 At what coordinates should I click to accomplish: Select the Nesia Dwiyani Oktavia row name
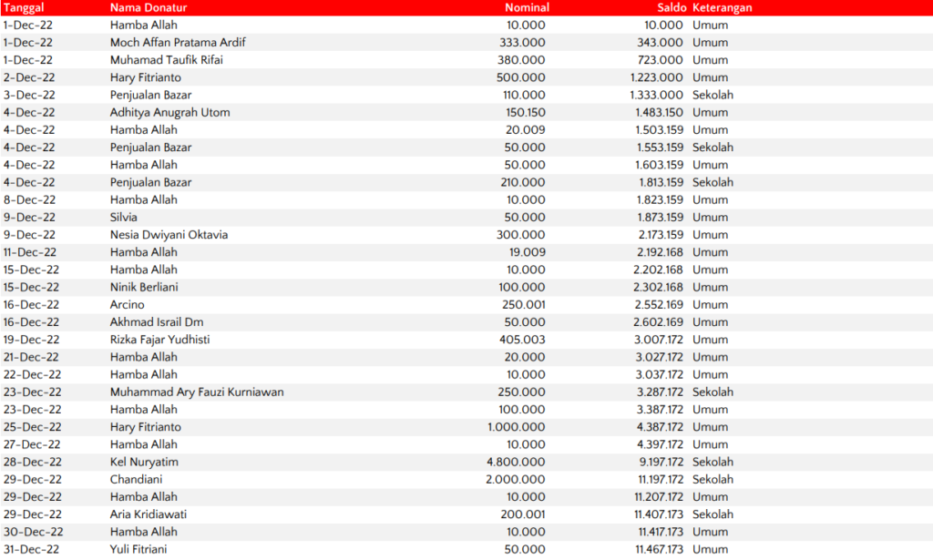pyautogui.click(x=169, y=235)
